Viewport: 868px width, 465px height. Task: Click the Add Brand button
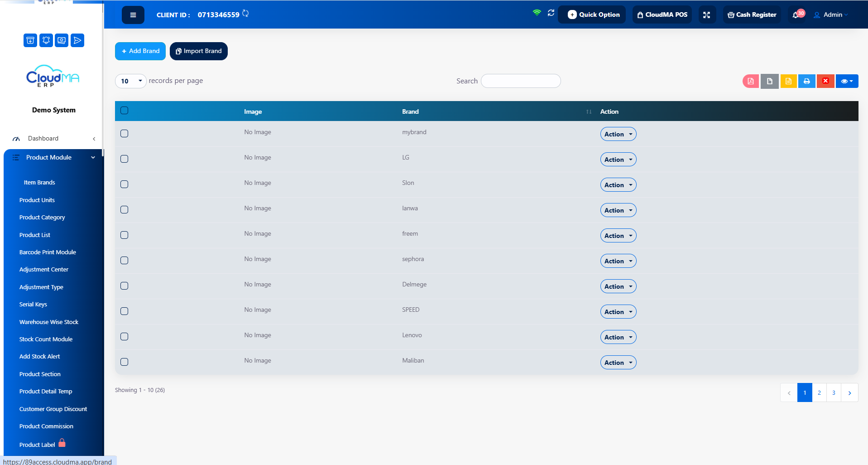140,51
